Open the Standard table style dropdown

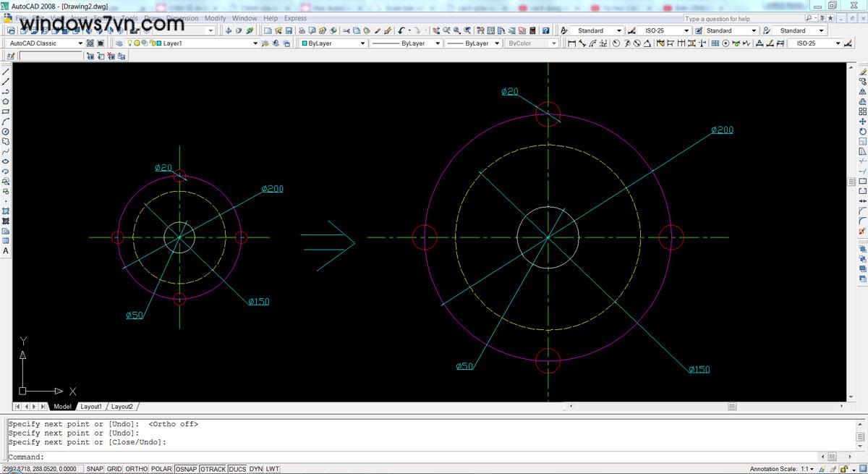[x=731, y=30]
